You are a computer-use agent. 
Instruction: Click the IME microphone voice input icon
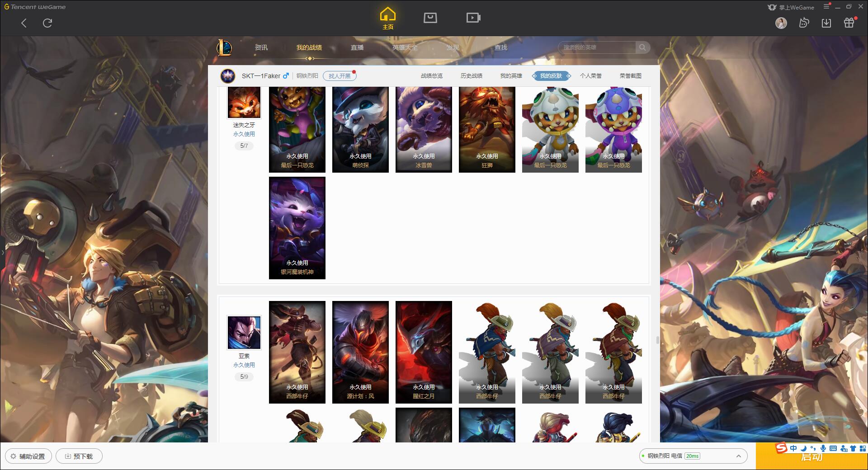[x=823, y=448]
